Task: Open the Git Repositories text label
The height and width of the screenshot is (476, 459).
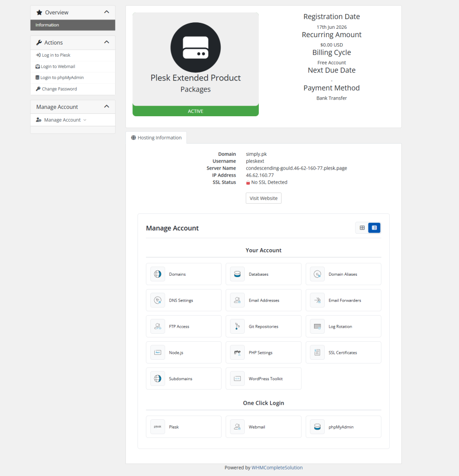Action: point(263,326)
